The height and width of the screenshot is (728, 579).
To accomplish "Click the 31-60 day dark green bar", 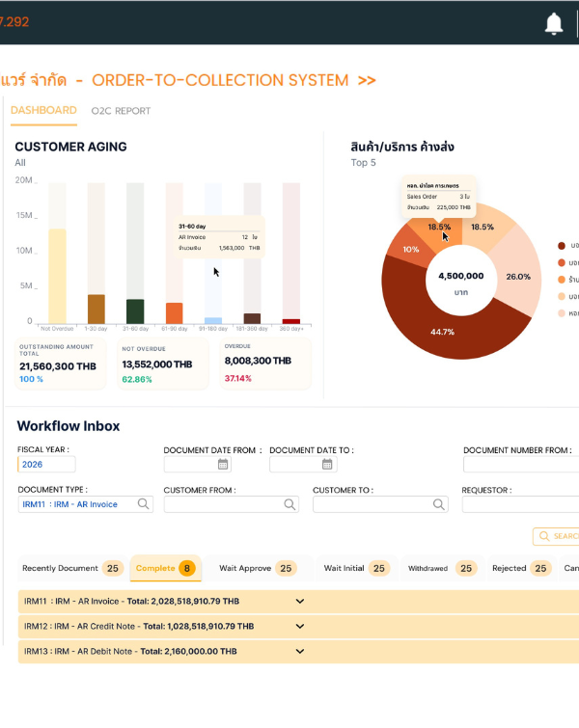I will [135, 311].
